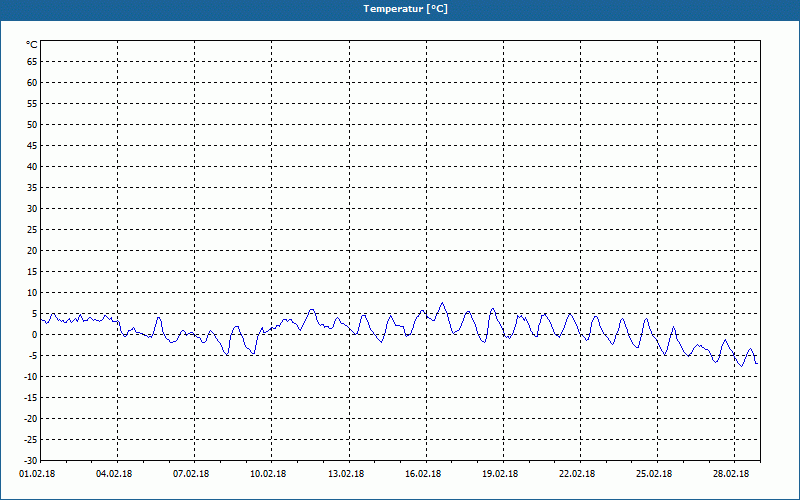The height and width of the screenshot is (500, 800).
Task: Click the °C unit label on the axis
Action: coord(32,45)
